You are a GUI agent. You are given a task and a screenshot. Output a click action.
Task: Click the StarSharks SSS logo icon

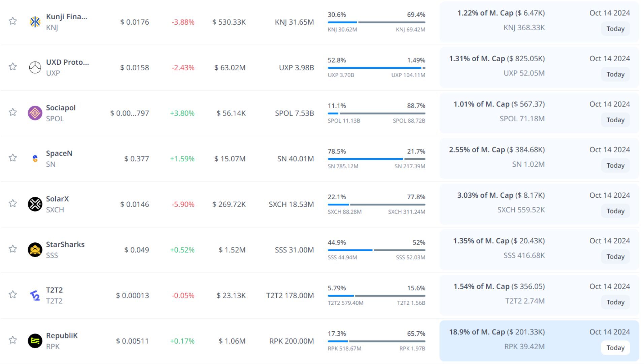[x=35, y=250]
